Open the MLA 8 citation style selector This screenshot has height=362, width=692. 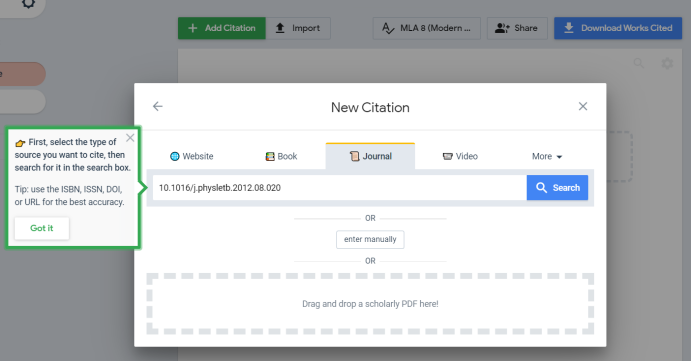426,28
